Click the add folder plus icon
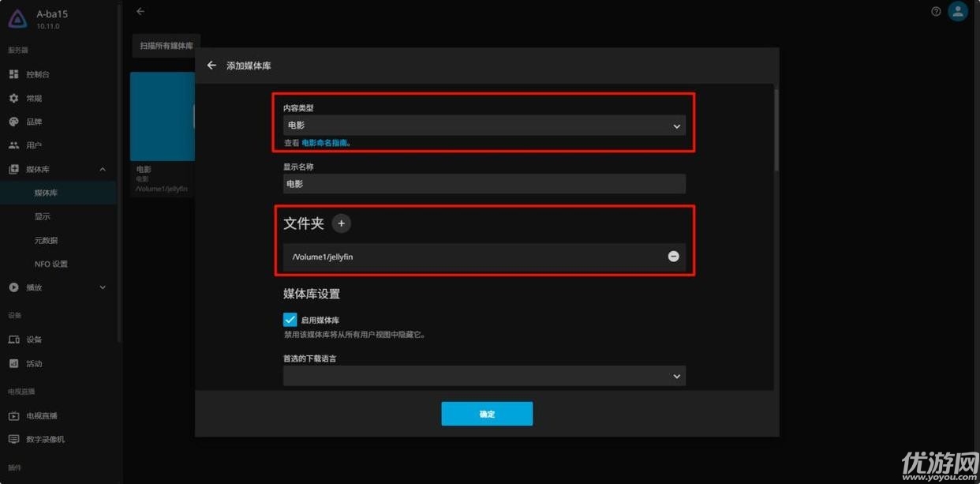Image resolution: width=980 pixels, height=484 pixels. click(x=341, y=223)
